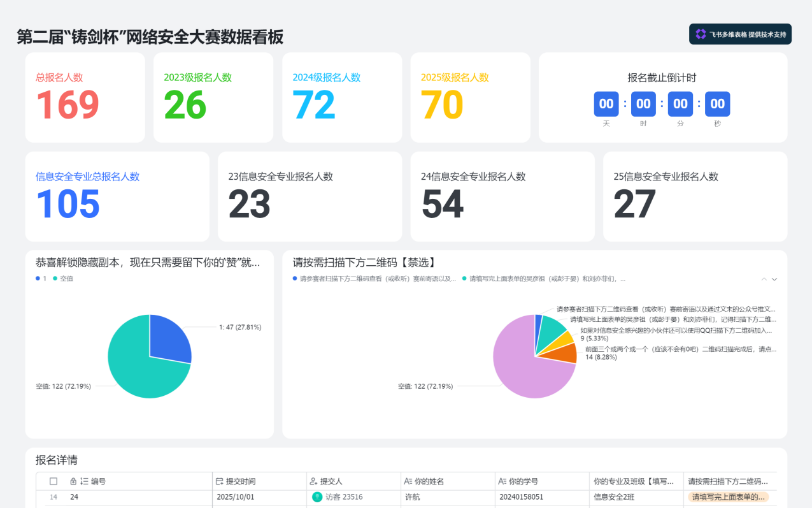Click the 请按需扫描下方二维码 column header
This screenshot has width=812, height=508.
coord(728,482)
